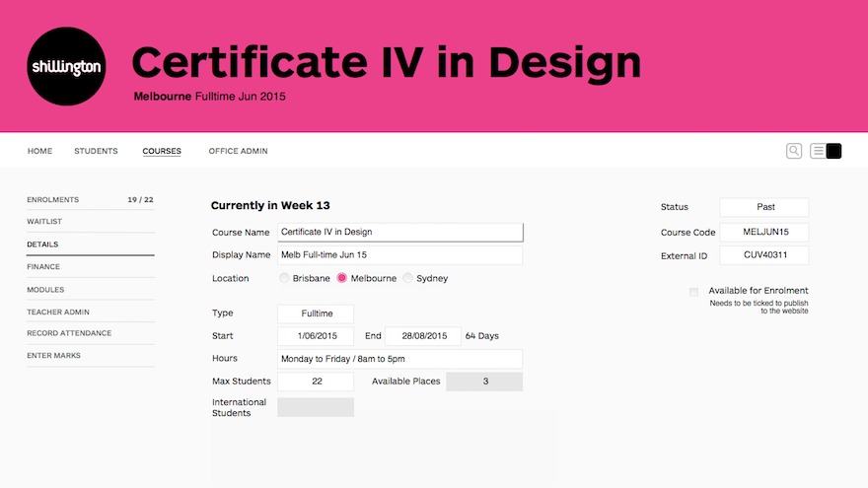Tick the Available for Enrolment checkbox

(x=693, y=292)
